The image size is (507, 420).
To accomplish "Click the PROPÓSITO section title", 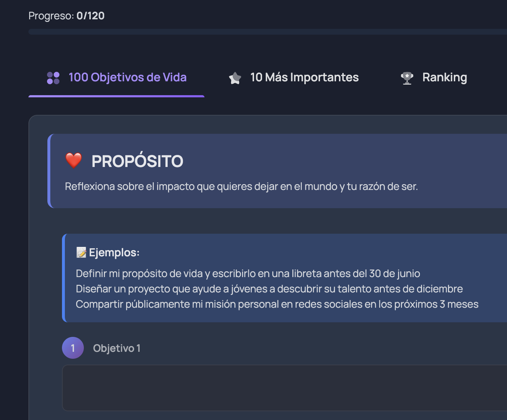I will [137, 161].
